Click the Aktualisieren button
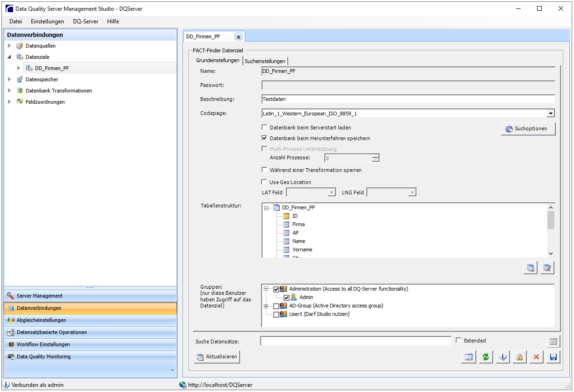574x392 pixels. point(217,357)
